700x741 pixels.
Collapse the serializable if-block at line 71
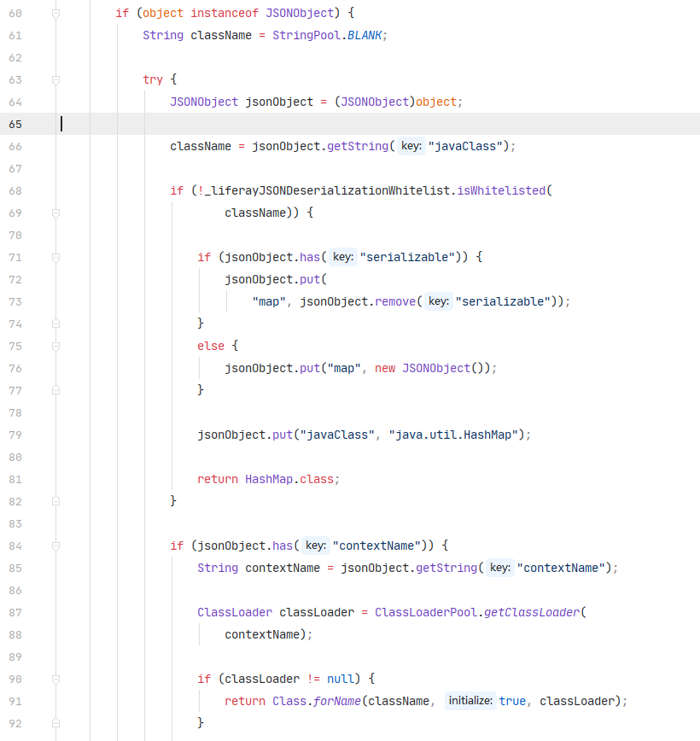[x=55, y=258]
